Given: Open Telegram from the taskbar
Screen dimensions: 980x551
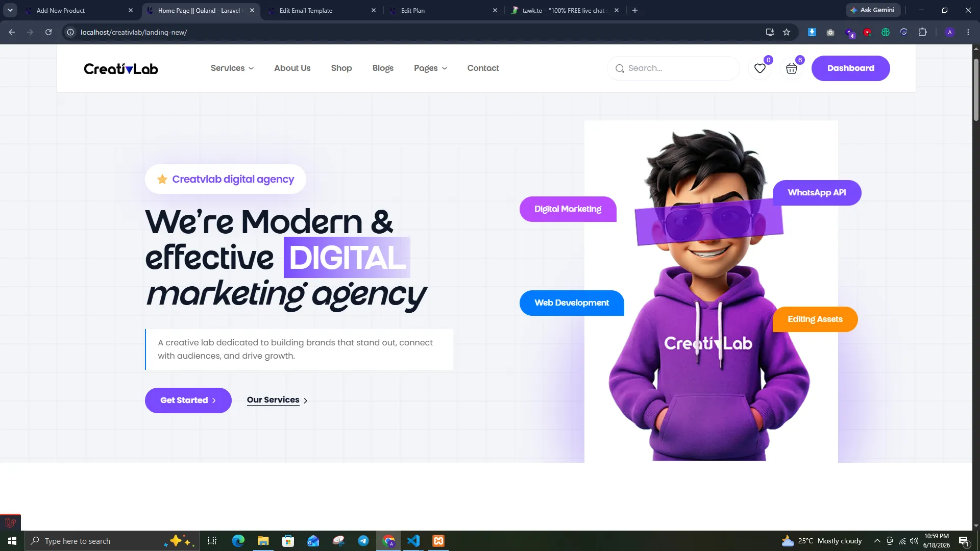Looking at the screenshot, I should click(x=363, y=541).
